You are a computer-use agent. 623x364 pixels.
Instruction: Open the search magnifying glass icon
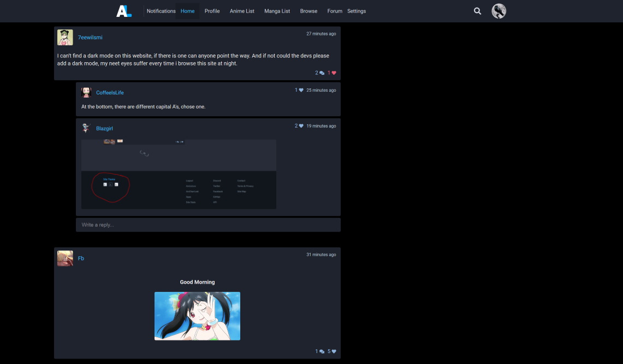(x=477, y=11)
